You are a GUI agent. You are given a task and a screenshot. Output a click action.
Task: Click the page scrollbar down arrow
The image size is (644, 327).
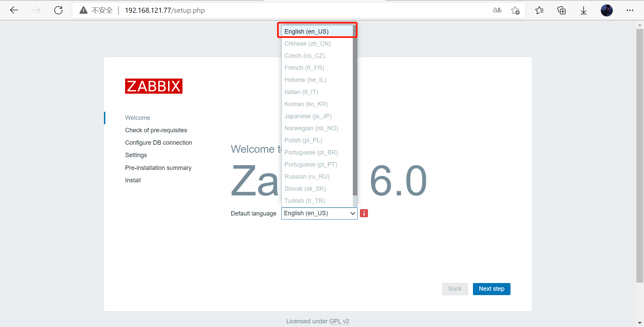pyautogui.click(x=640, y=323)
